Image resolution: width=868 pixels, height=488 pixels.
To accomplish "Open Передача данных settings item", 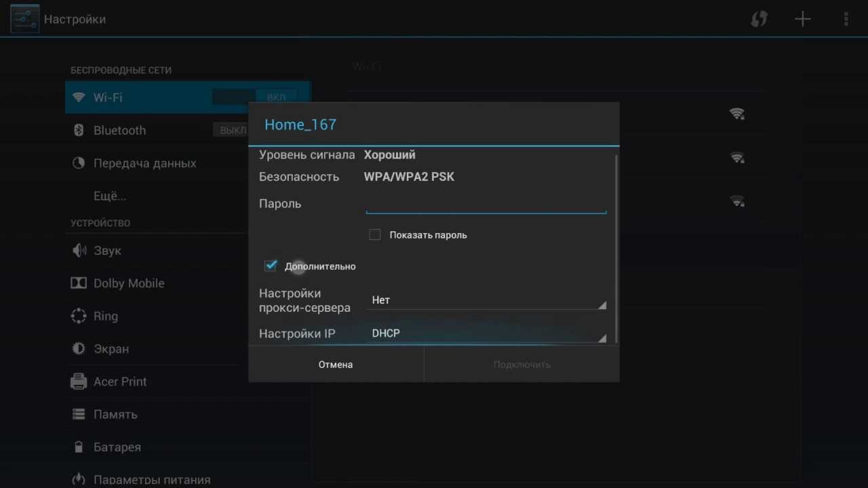I will (157, 163).
